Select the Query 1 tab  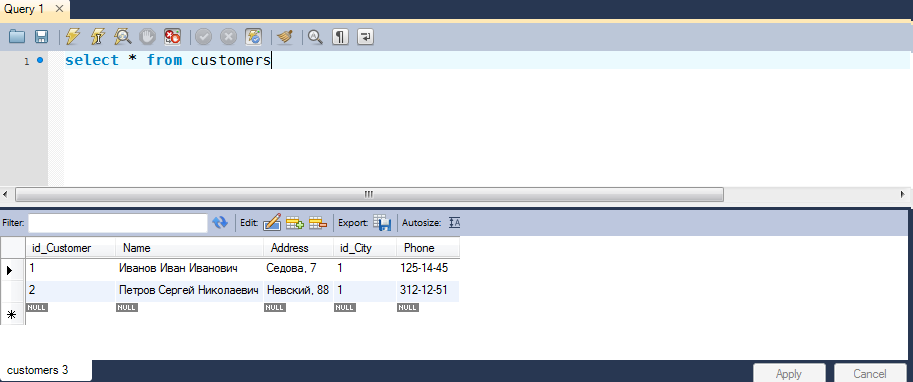tap(24, 9)
